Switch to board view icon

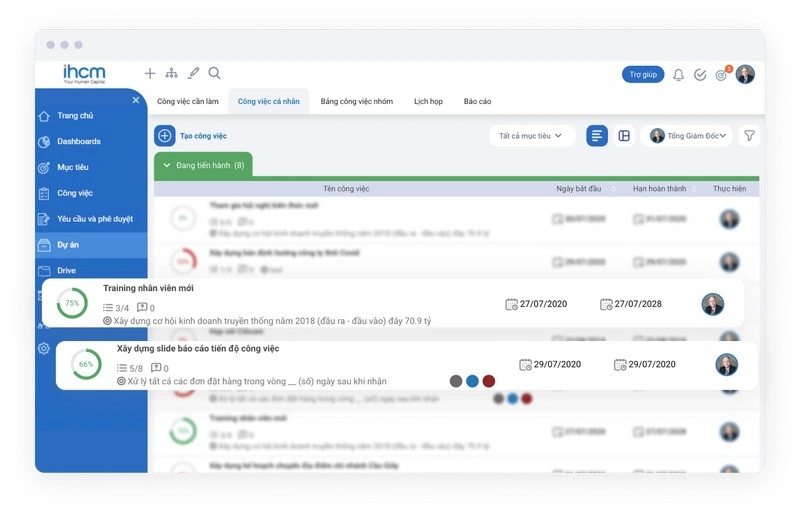coord(624,136)
